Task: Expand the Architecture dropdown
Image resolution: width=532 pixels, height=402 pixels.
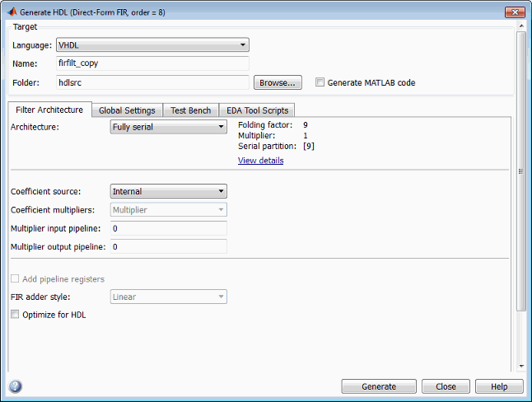Action: pyautogui.click(x=168, y=127)
